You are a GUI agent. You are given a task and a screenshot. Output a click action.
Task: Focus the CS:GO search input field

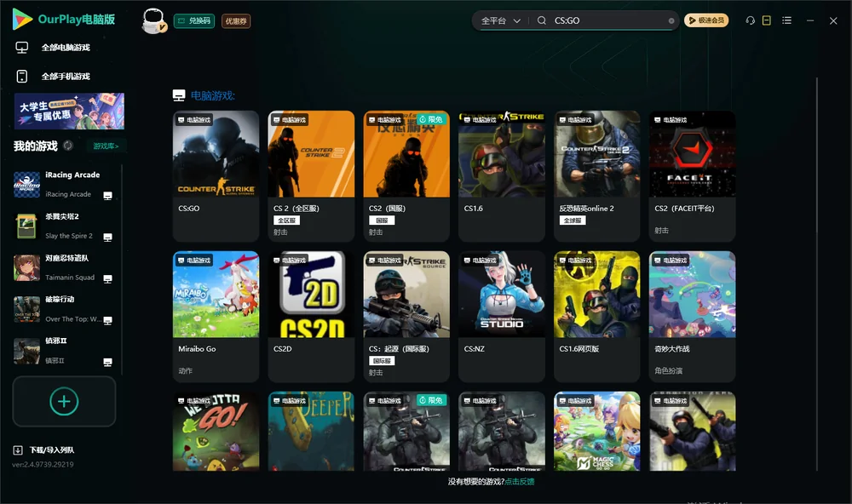click(x=608, y=20)
